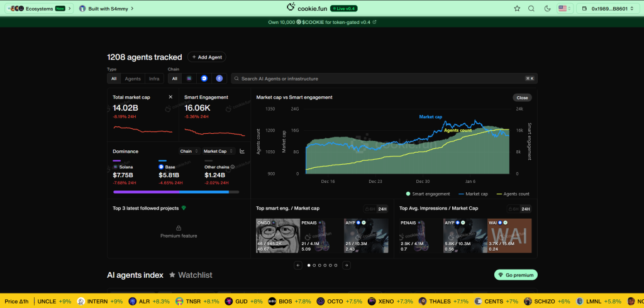This screenshot has height=308, width=644.
Task: Toggle Agents count legend series
Action: pyautogui.click(x=513, y=194)
